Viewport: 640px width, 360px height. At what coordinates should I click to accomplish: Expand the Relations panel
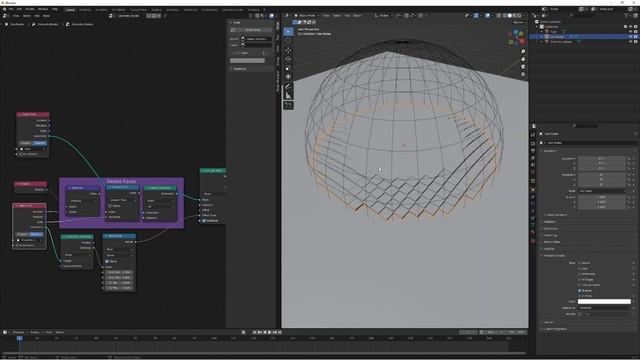click(549, 222)
